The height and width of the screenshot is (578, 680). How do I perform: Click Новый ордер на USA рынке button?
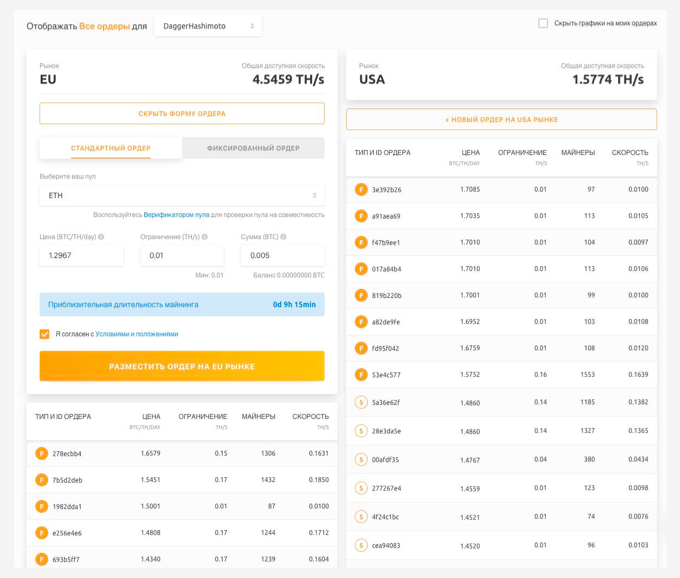501,119
